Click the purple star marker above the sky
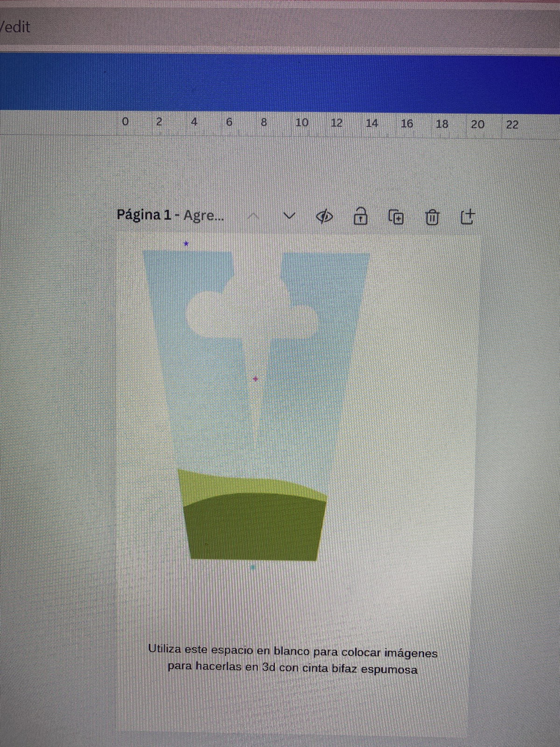This screenshot has width=560, height=747. pyautogui.click(x=186, y=244)
